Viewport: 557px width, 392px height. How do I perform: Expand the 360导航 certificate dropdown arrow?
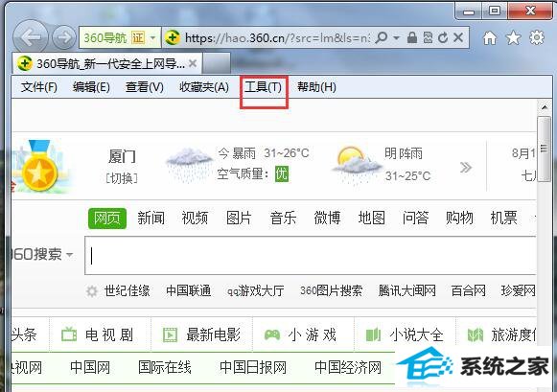(x=153, y=37)
